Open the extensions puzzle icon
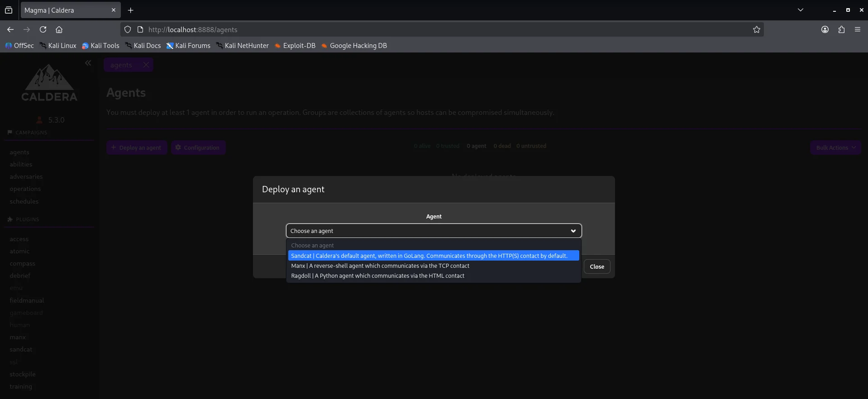 pos(841,29)
